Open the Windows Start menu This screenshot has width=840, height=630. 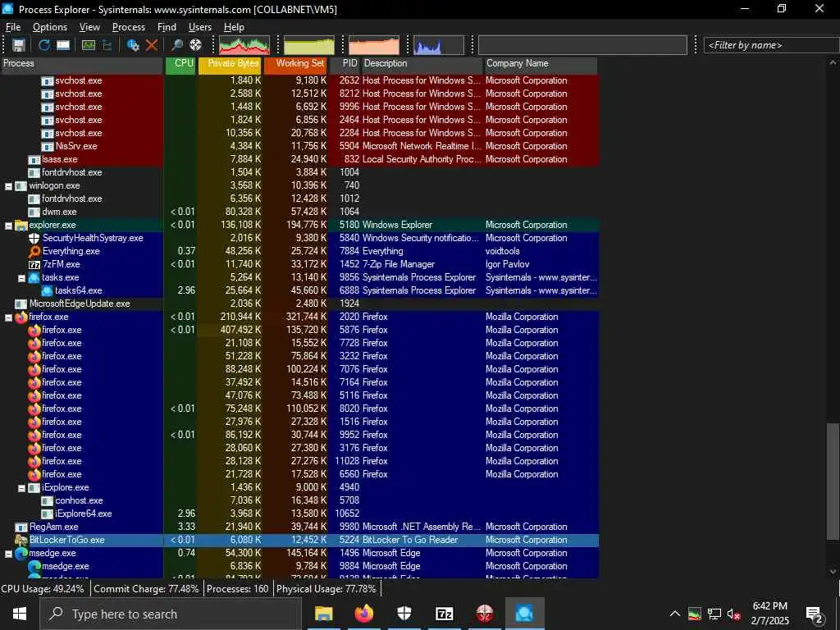pyautogui.click(x=20, y=614)
